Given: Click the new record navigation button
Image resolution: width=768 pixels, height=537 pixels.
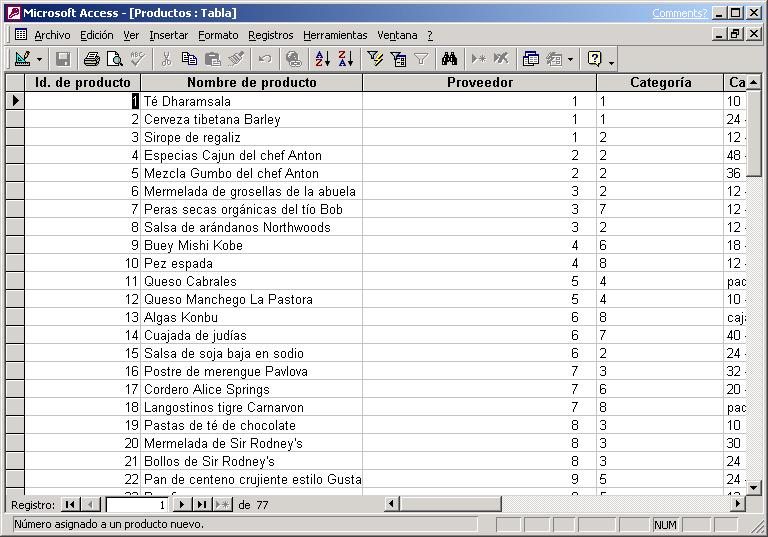Looking at the screenshot, I should (222, 504).
